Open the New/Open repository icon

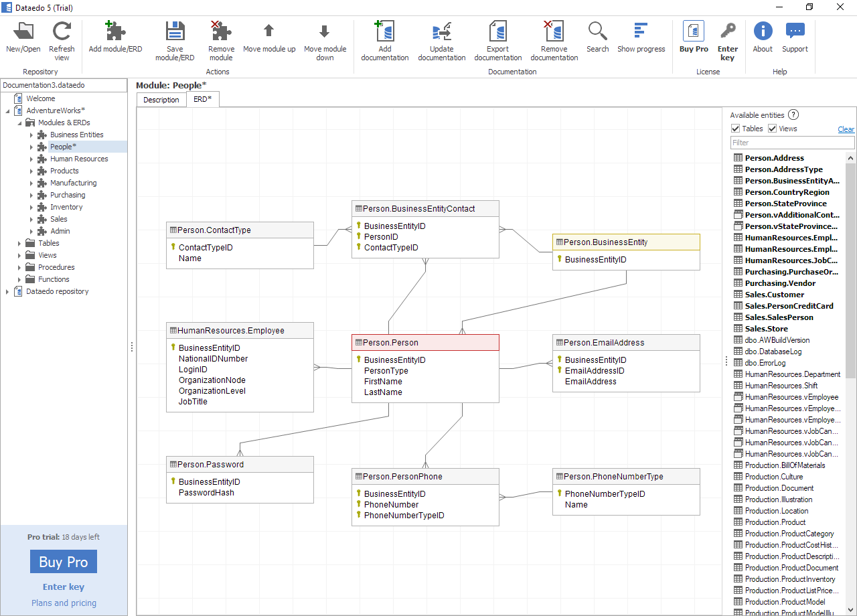[x=23, y=31]
